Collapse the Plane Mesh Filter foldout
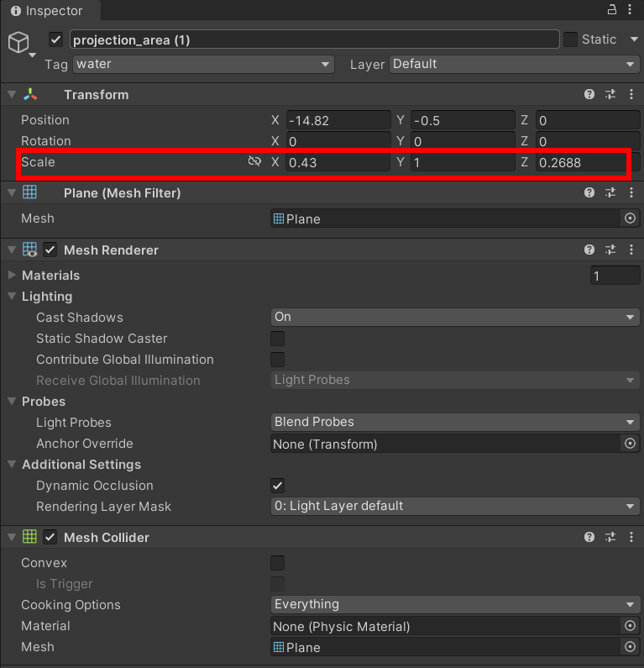644x668 pixels. (x=12, y=193)
